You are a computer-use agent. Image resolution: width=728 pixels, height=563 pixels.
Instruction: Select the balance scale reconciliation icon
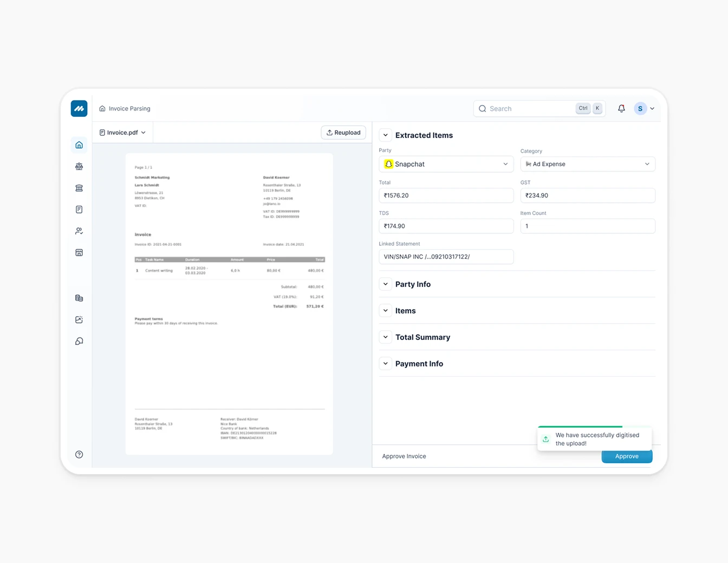coord(79,166)
